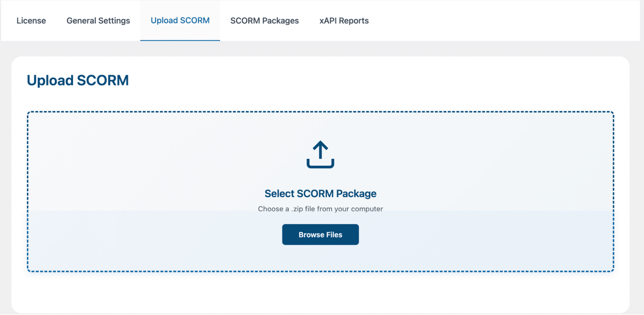The width and height of the screenshot is (644, 315).
Task: Select the Upload SCORM tab
Action: [x=180, y=21]
